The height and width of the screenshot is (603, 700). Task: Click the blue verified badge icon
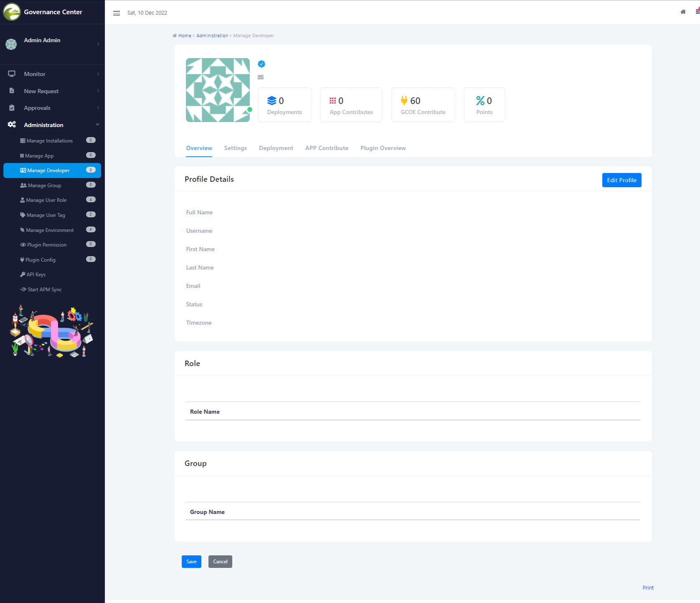click(x=261, y=64)
